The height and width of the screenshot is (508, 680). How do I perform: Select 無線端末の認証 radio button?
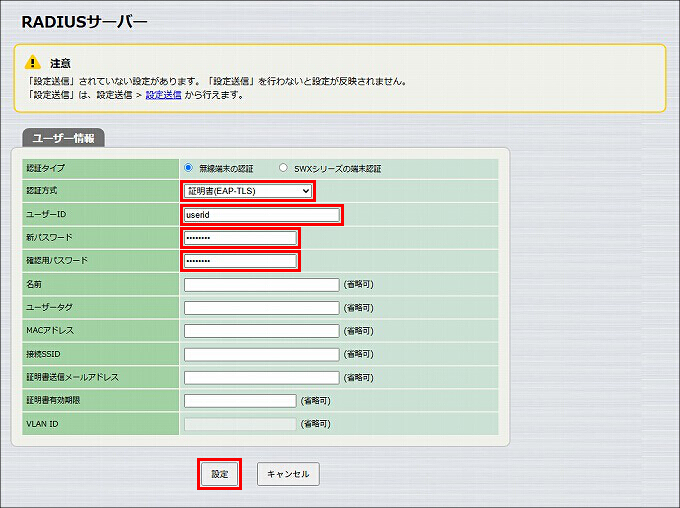188,167
